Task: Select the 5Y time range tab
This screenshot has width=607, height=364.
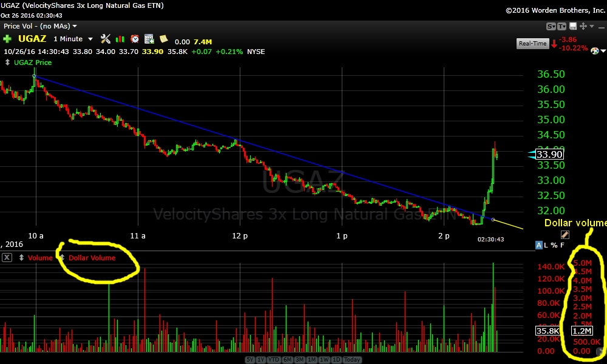Action: tap(250, 360)
